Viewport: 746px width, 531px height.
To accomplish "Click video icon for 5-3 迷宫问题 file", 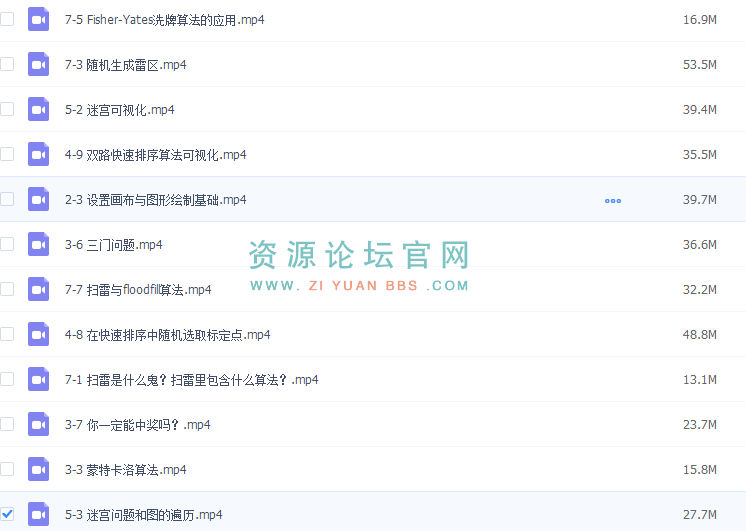I will (39, 514).
